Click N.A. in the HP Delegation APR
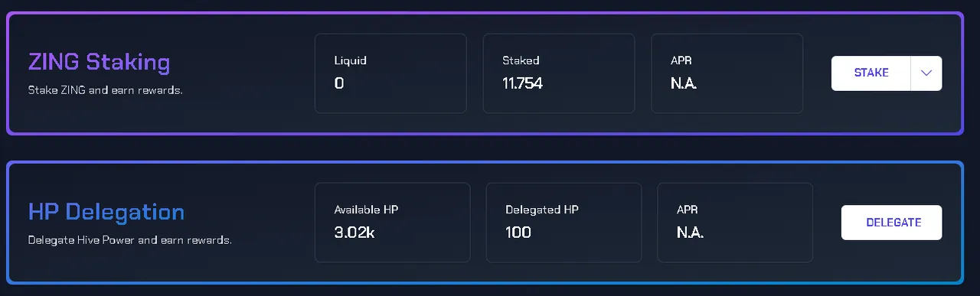 click(691, 233)
